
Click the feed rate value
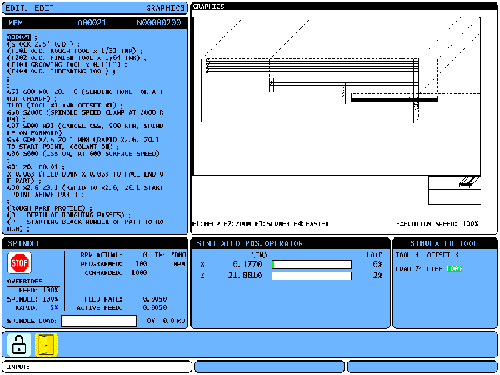pyautogui.click(x=155, y=299)
